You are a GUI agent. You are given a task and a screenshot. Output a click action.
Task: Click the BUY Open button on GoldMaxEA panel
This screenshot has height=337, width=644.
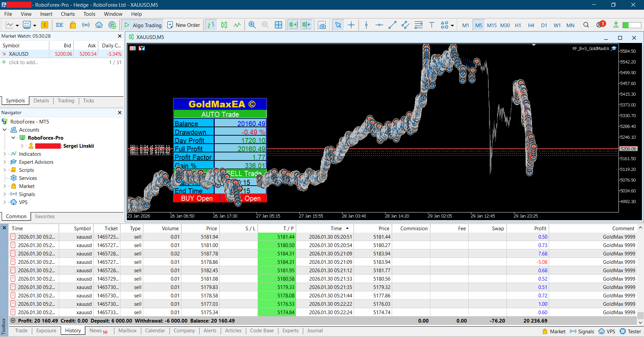[197, 198]
